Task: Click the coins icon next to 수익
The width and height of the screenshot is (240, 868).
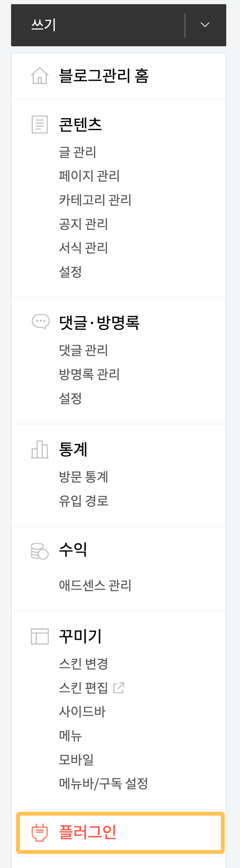Action: pos(39,551)
